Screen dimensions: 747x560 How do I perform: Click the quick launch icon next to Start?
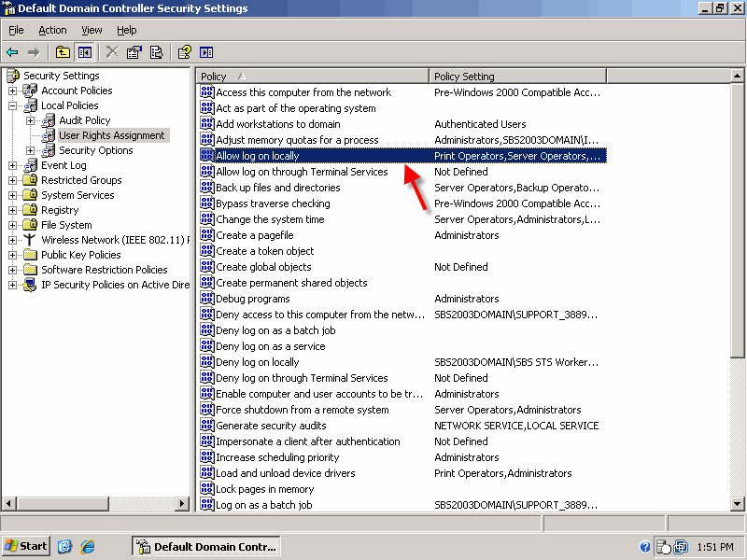(64, 547)
